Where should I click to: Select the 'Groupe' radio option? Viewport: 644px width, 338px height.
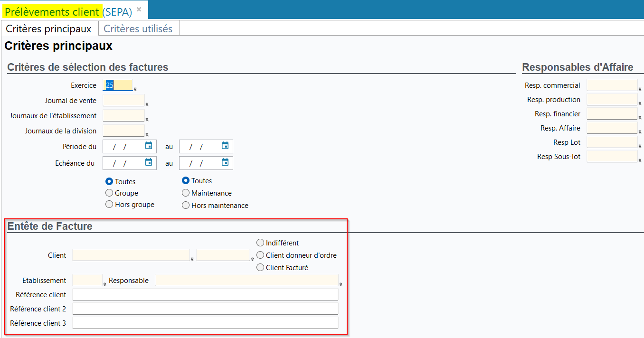109,193
